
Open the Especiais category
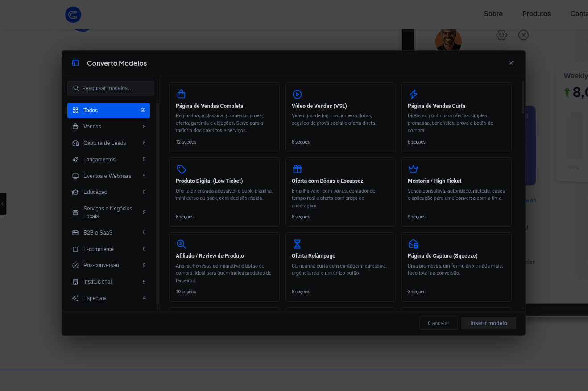(x=108, y=298)
